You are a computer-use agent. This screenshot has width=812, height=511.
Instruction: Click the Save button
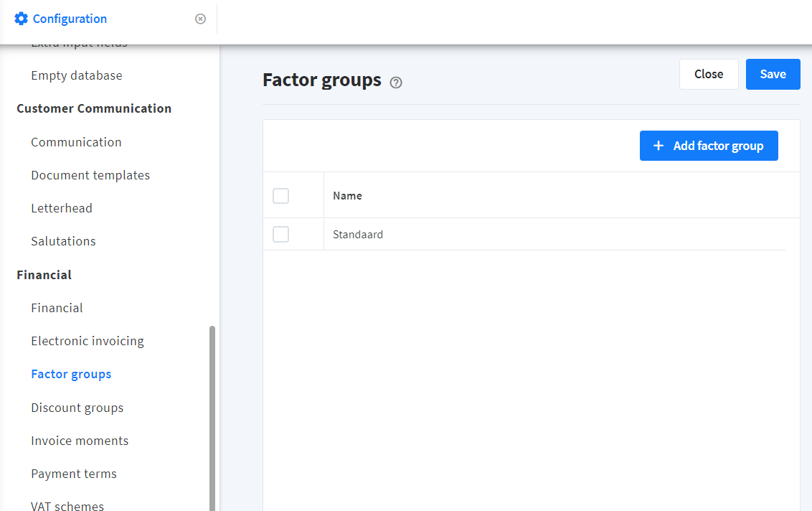tap(773, 74)
